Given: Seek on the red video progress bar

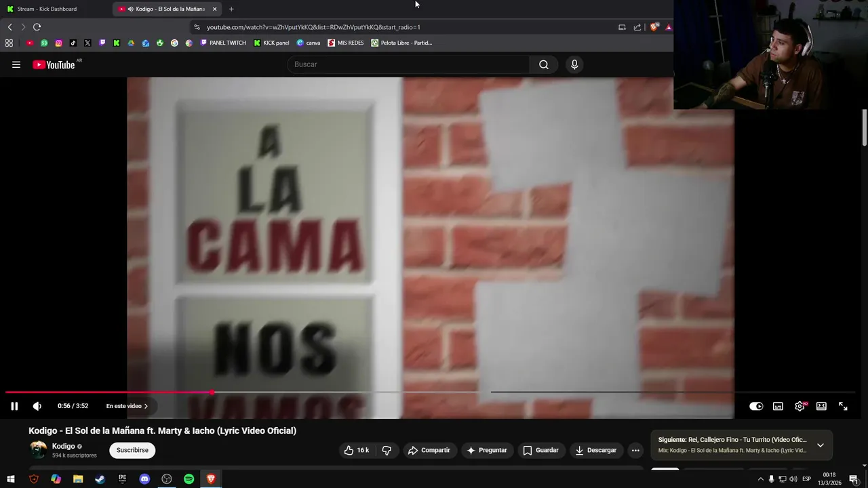Looking at the screenshot, I should (108, 392).
